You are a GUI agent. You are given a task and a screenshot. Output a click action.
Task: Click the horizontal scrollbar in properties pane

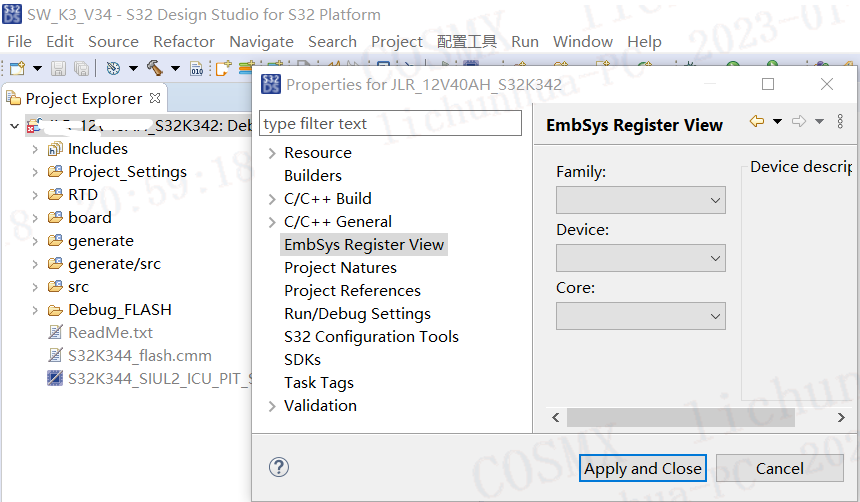[x=680, y=416]
